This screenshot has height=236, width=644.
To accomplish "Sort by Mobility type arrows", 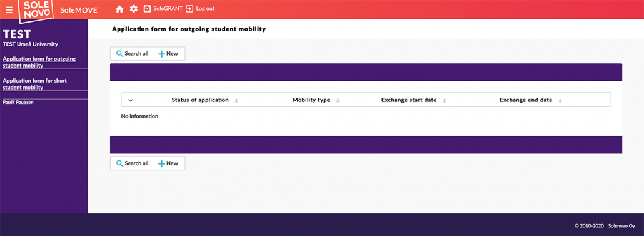I will 338,100.
